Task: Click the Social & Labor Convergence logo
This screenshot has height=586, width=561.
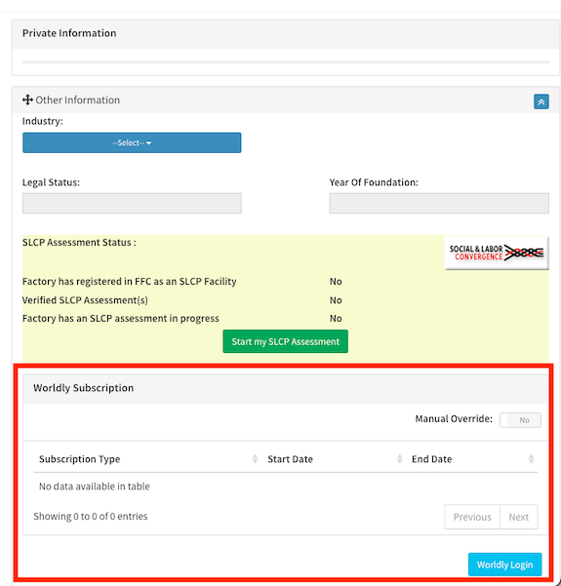Action: (496, 253)
